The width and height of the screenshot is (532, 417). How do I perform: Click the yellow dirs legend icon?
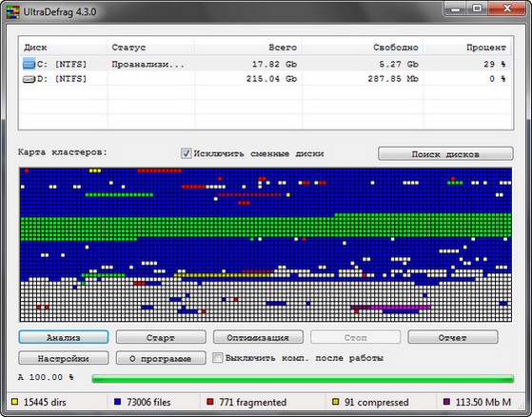(14, 402)
